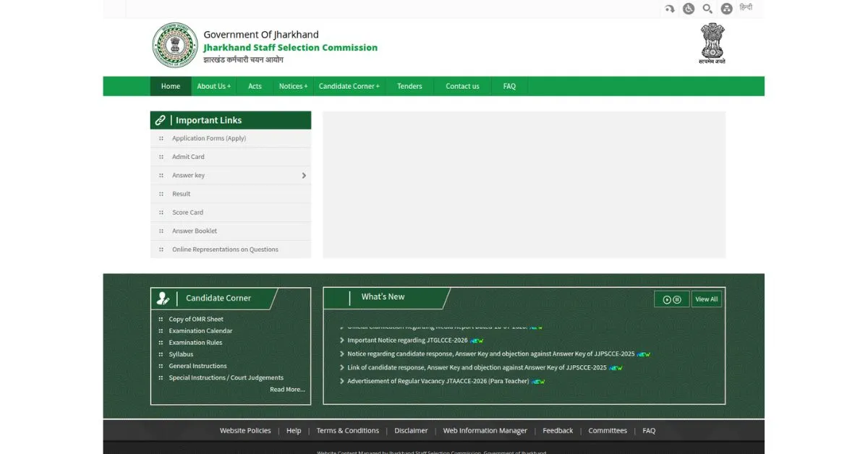The image size is (868, 454).
Task: Open the accessibility wheelchair icon
Action: coord(689,9)
